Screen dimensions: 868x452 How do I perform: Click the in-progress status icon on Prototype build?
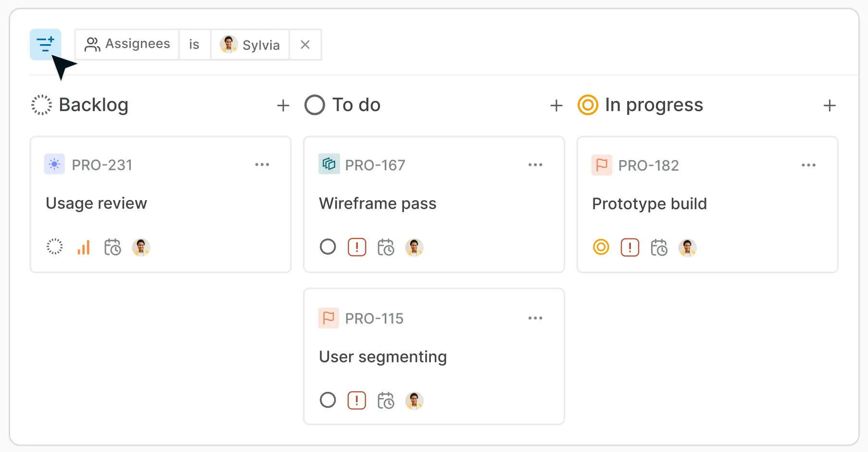601,247
